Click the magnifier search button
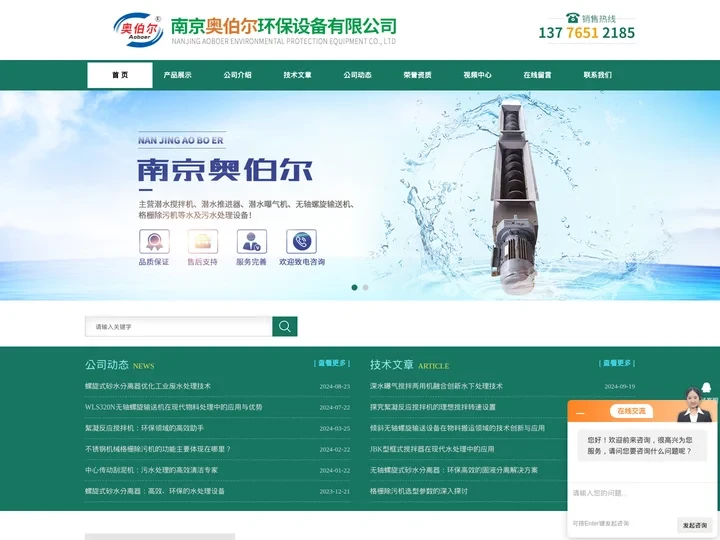The height and width of the screenshot is (540, 720). 285,326
